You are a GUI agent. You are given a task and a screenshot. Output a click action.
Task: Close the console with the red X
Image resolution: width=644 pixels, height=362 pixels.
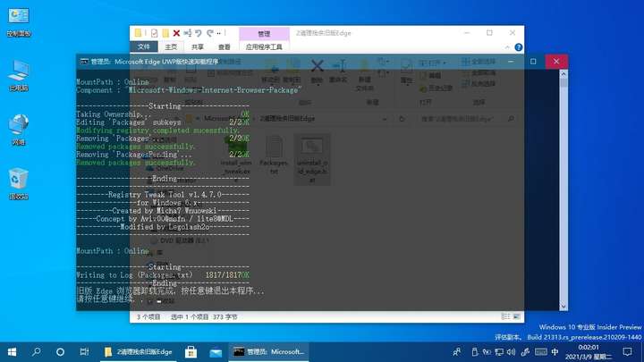(556, 62)
